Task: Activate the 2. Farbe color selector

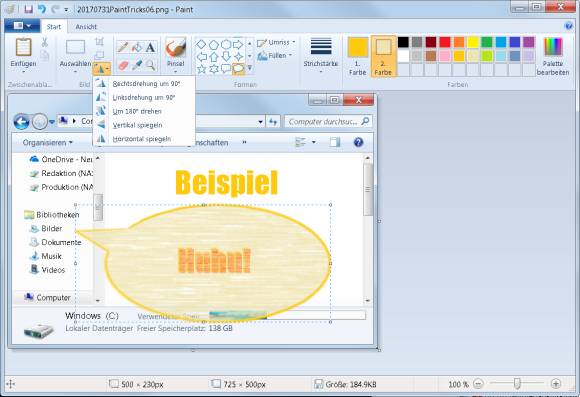Action: (x=383, y=56)
